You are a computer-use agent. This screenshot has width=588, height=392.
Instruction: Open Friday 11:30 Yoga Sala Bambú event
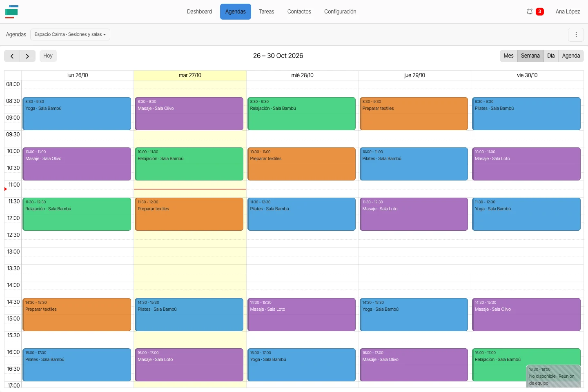(x=526, y=214)
